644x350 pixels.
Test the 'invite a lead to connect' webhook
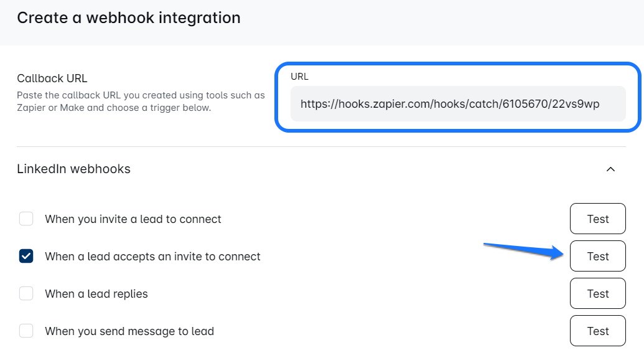597,219
